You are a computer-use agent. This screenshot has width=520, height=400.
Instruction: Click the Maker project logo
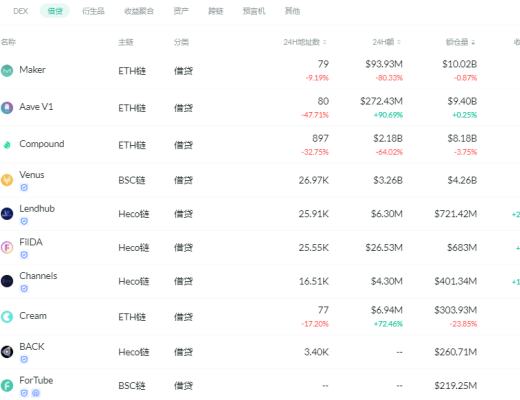click(x=7, y=71)
